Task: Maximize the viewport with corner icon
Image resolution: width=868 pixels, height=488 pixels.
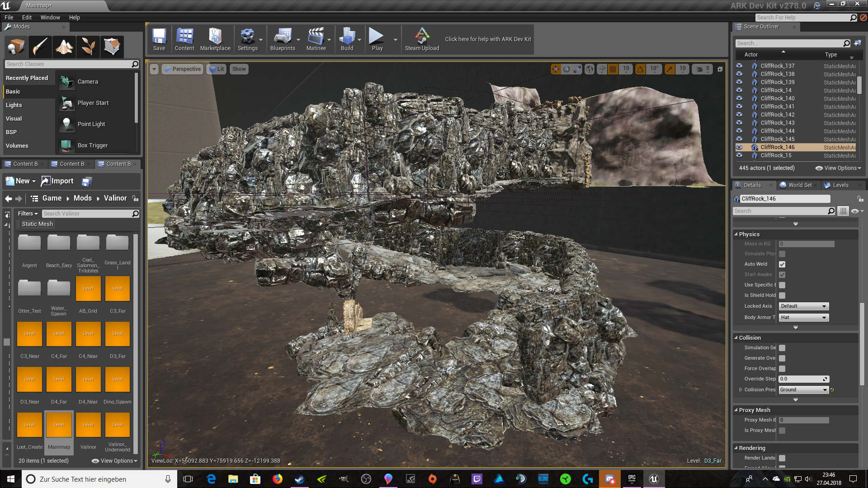Action: pos(720,69)
